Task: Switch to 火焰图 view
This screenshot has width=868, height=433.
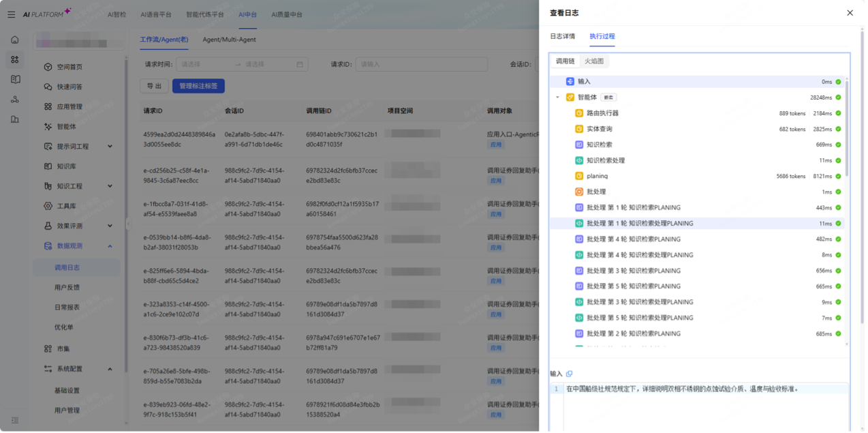Action: [x=593, y=61]
